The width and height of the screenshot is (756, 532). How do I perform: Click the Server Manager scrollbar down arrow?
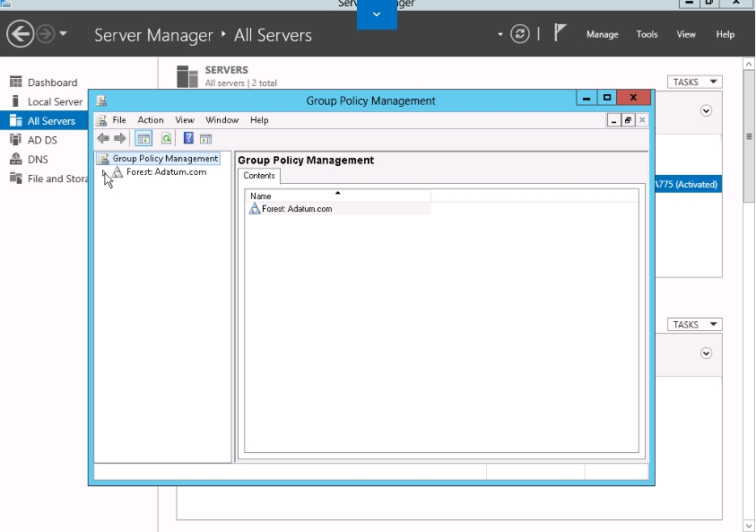749,526
